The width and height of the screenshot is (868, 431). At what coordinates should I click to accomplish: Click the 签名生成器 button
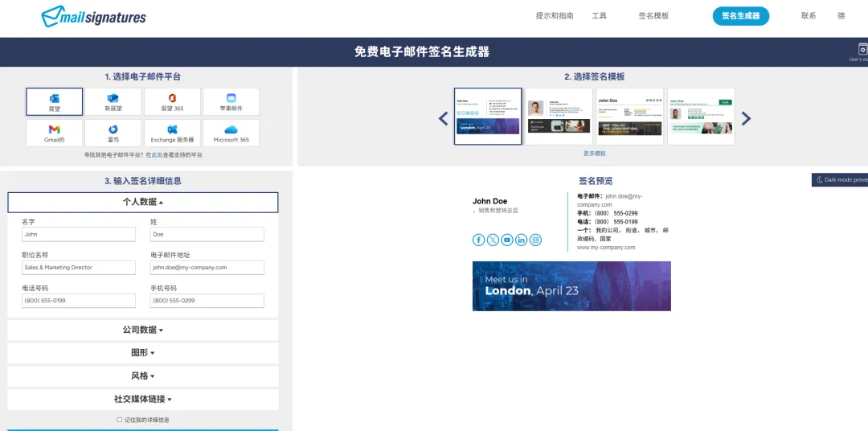(740, 16)
